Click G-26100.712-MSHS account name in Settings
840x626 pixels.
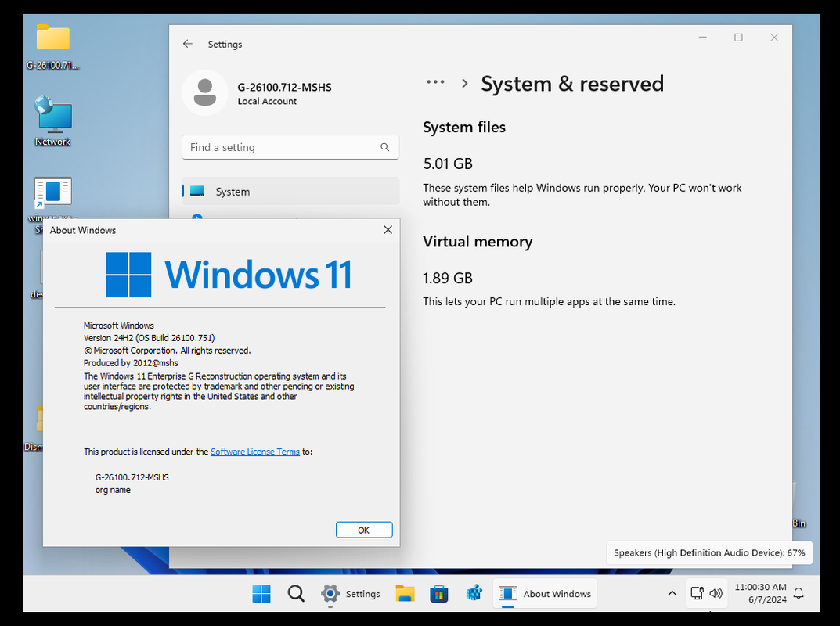tap(284, 88)
